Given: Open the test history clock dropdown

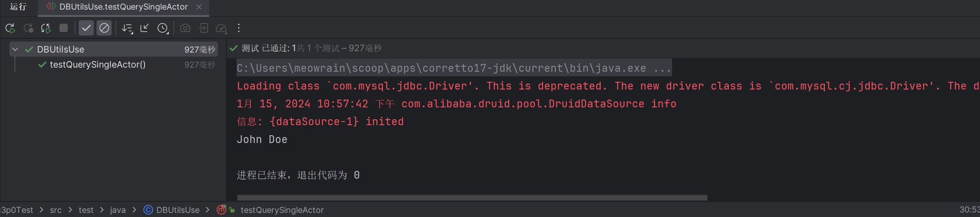Looking at the screenshot, I should 163,28.
